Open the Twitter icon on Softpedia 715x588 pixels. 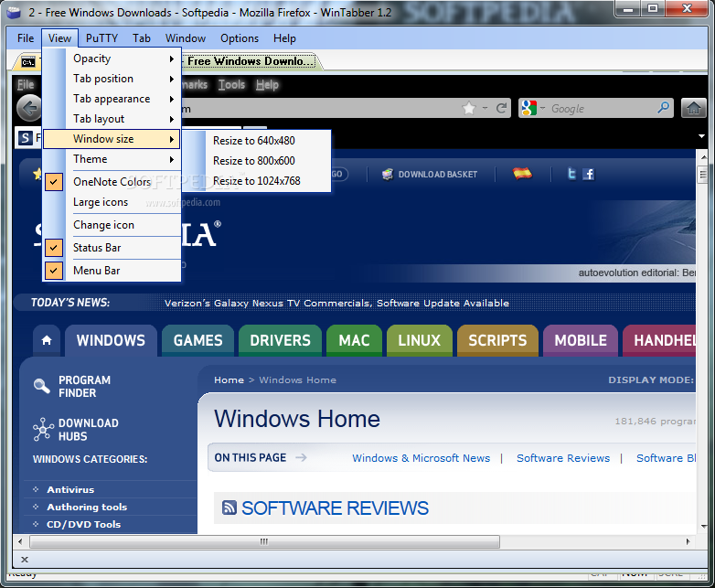[x=571, y=174]
